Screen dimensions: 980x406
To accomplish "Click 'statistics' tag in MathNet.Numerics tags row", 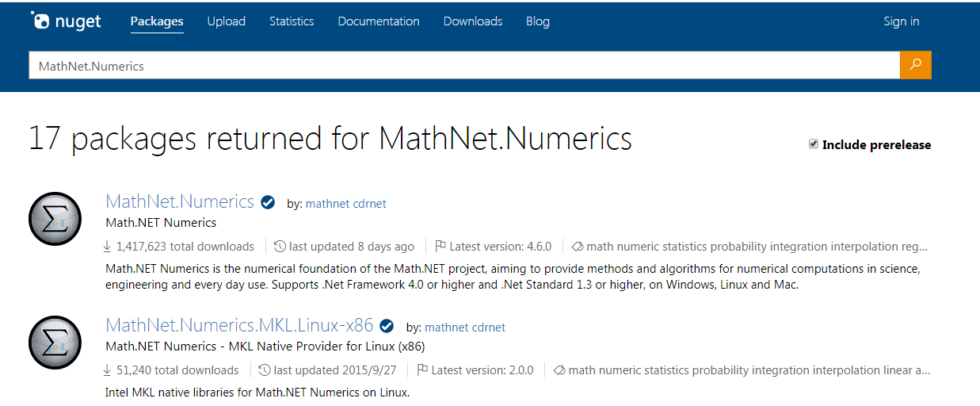I will tap(684, 247).
